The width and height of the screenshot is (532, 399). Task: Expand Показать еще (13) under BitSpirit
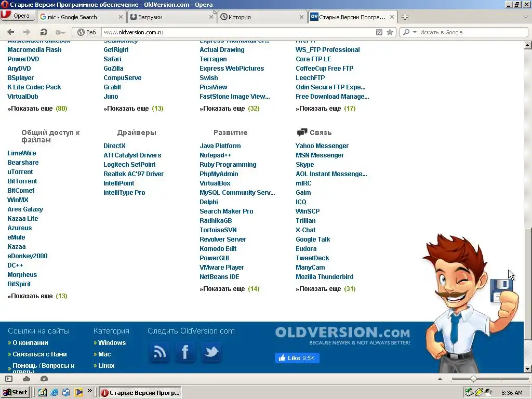pos(37,296)
